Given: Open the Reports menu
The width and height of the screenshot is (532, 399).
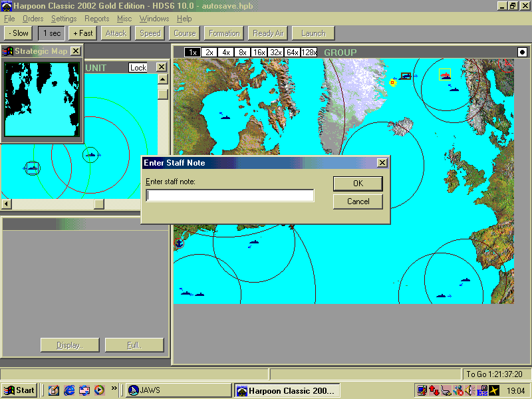Looking at the screenshot, I should tap(96, 19).
